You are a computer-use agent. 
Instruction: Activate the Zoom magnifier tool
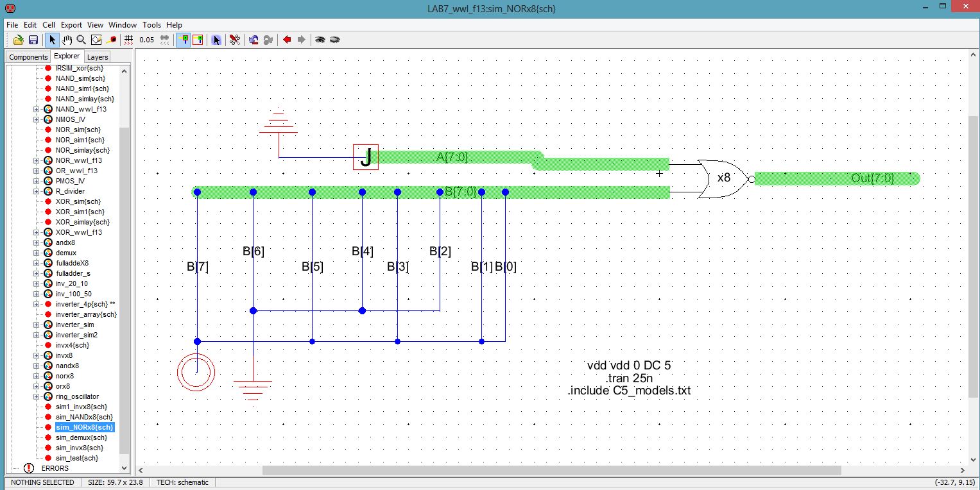pos(82,40)
